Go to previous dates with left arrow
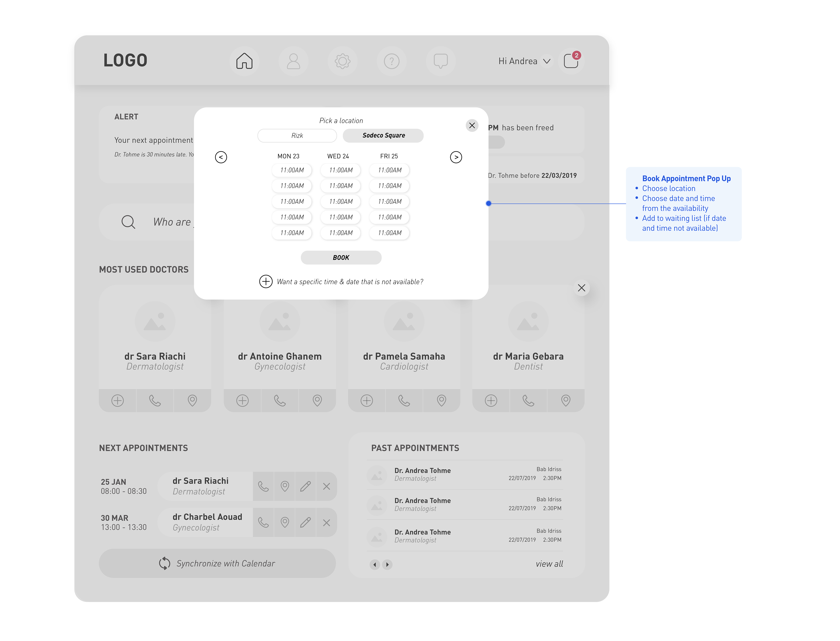 pos(221,157)
